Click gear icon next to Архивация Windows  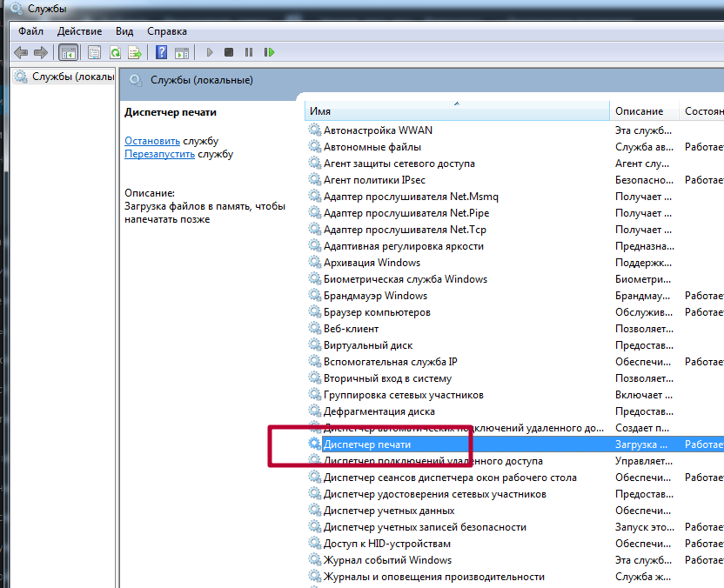(x=315, y=262)
